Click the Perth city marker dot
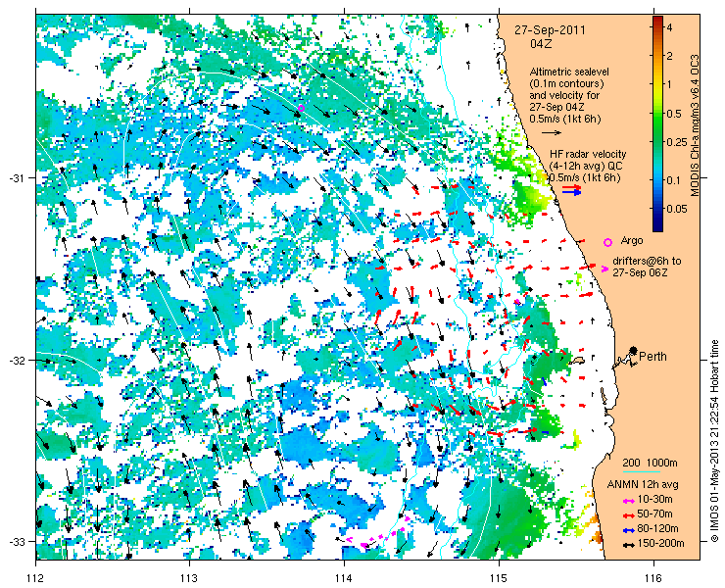Viewport: 725px width, 588px height. click(634, 350)
